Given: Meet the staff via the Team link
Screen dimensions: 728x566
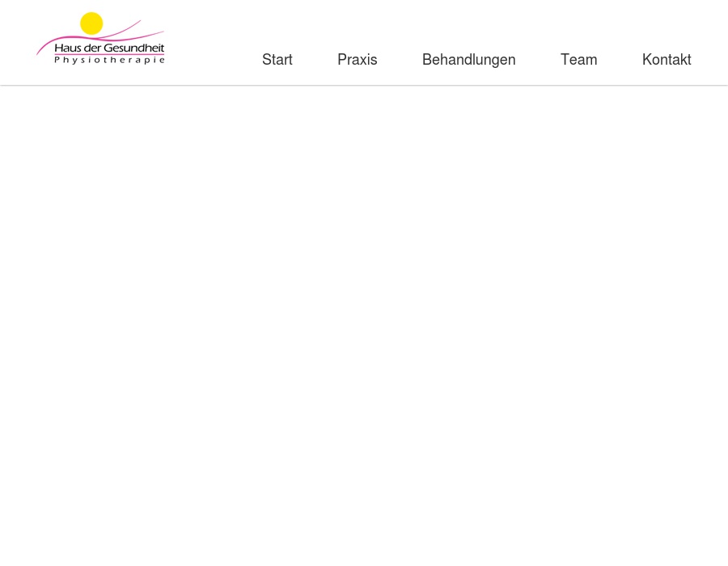Looking at the screenshot, I should point(578,60).
